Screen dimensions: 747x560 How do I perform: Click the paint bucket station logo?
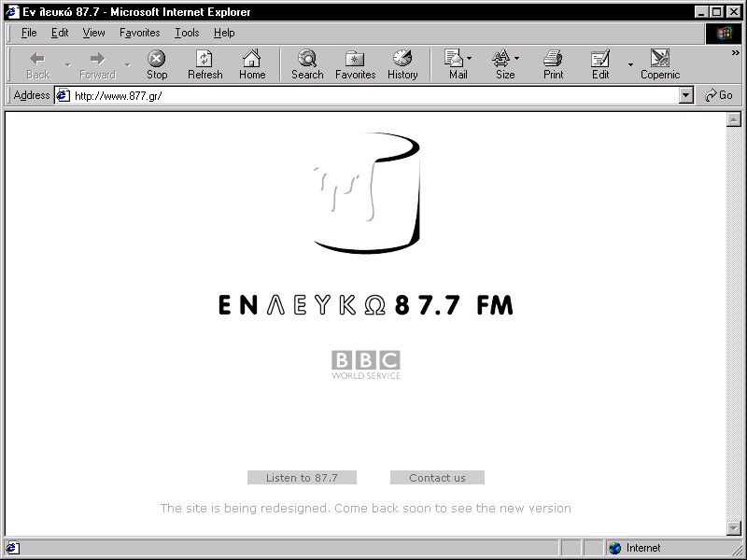[x=367, y=193]
